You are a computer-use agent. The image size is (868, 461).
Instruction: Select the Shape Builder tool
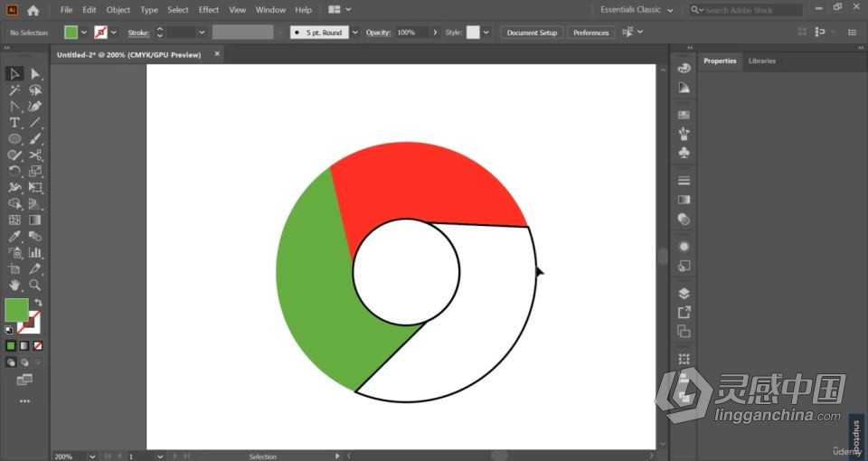click(x=14, y=203)
